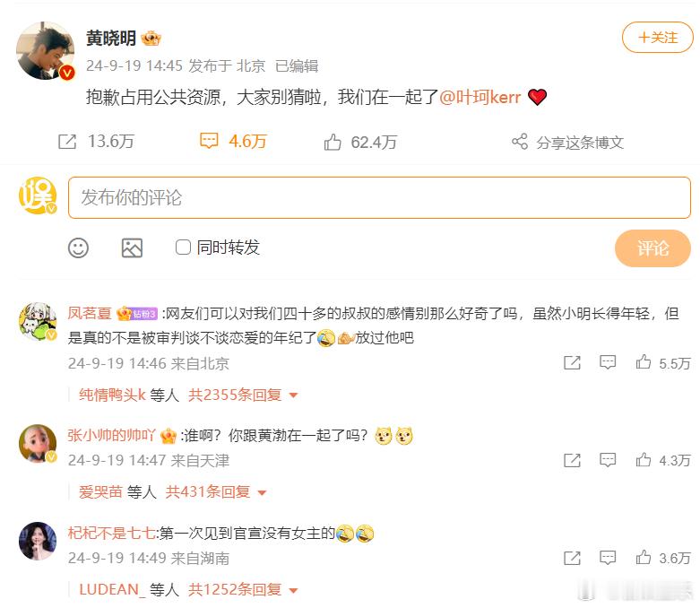
Task: Repost 杞杞不是七七's comment via forward icon
Action: pos(572,558)
